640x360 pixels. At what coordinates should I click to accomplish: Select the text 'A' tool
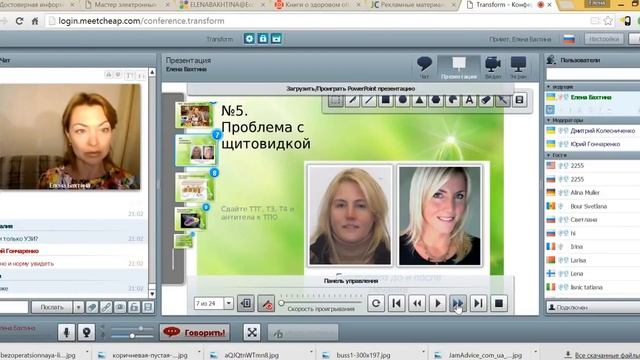click(x=469, y=100)
